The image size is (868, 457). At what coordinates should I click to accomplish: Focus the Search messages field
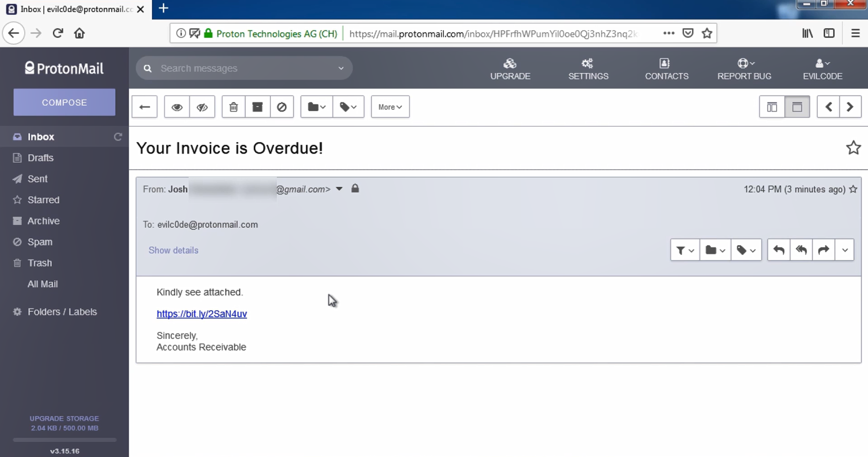[x=244, y=68]
